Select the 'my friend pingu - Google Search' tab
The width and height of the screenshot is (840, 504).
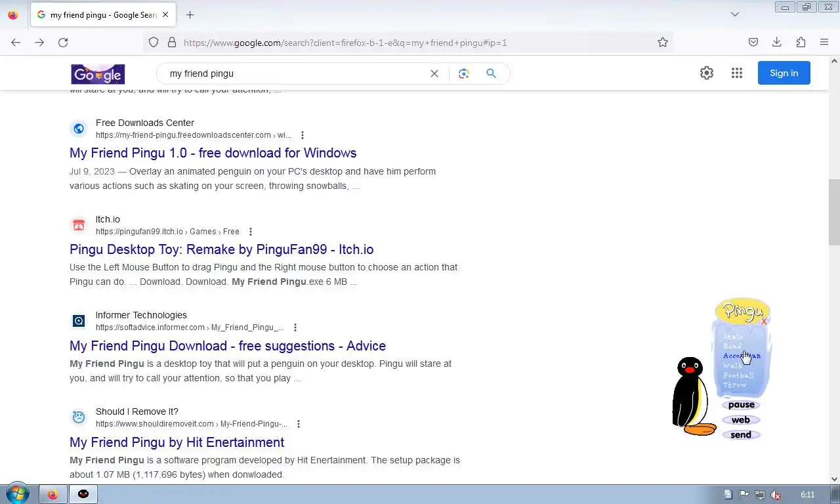pos(103,15)
